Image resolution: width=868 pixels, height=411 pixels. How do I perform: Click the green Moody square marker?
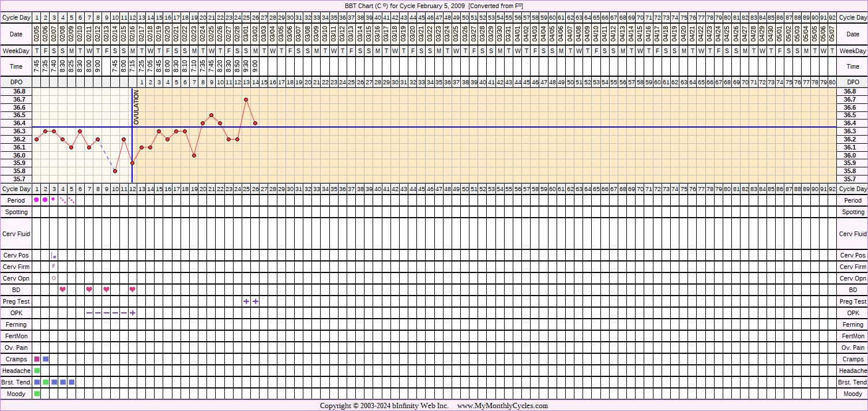point(37,394)
